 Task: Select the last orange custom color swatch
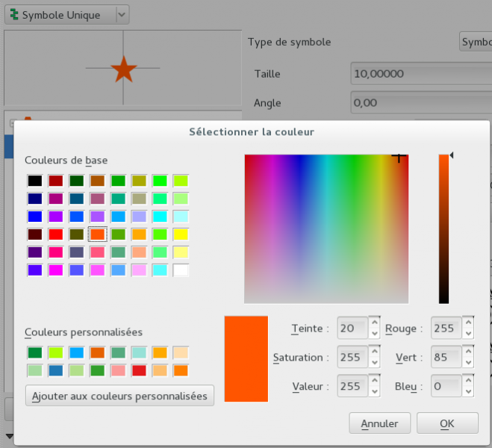tap(181, 370)
